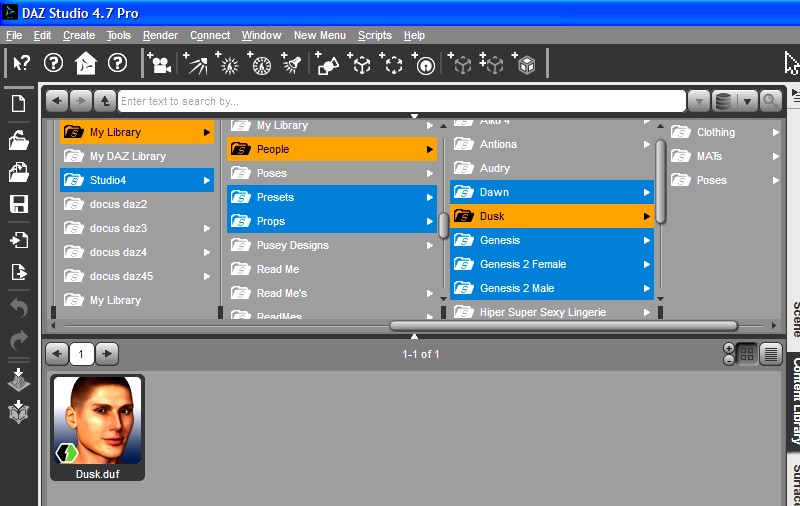
Task: Go to the next results page
Action: (x=106, y=353)
